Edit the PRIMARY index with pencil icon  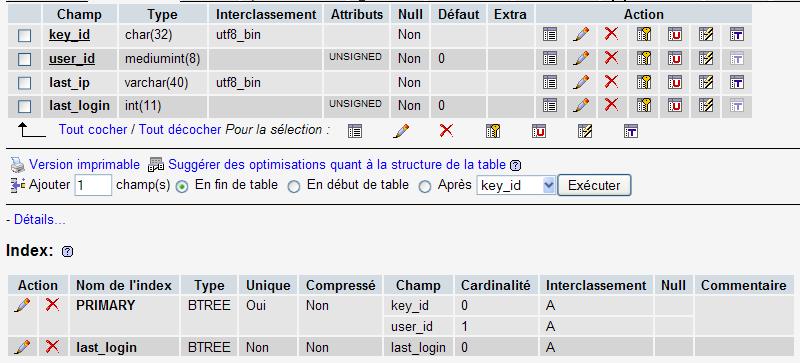[x=22, y=305]
